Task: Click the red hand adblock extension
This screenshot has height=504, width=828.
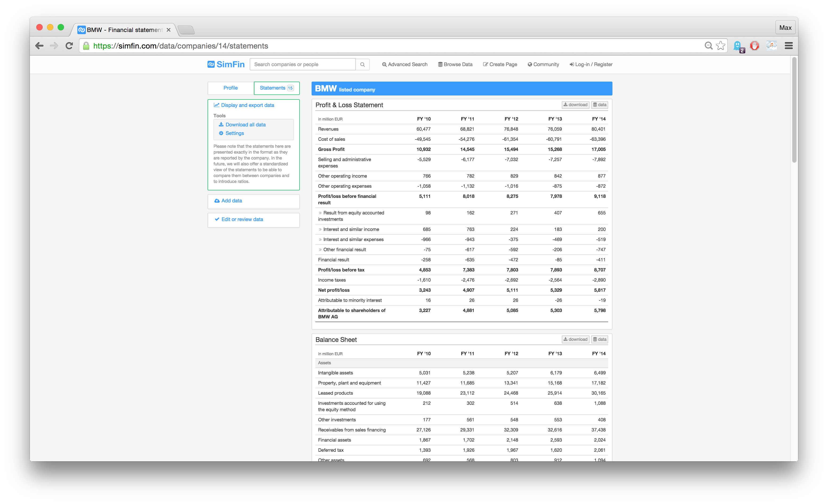Action: click(x=754, y=46)
